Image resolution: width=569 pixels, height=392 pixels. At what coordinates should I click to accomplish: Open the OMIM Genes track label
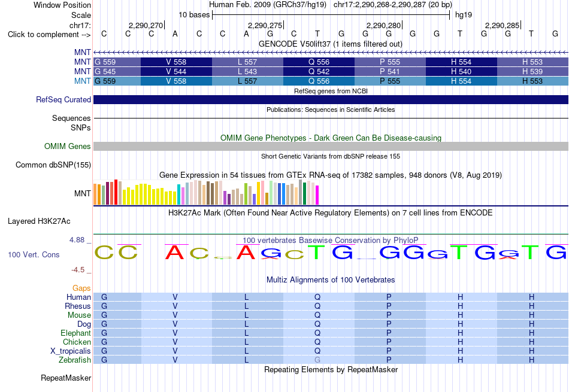[68, 146]
